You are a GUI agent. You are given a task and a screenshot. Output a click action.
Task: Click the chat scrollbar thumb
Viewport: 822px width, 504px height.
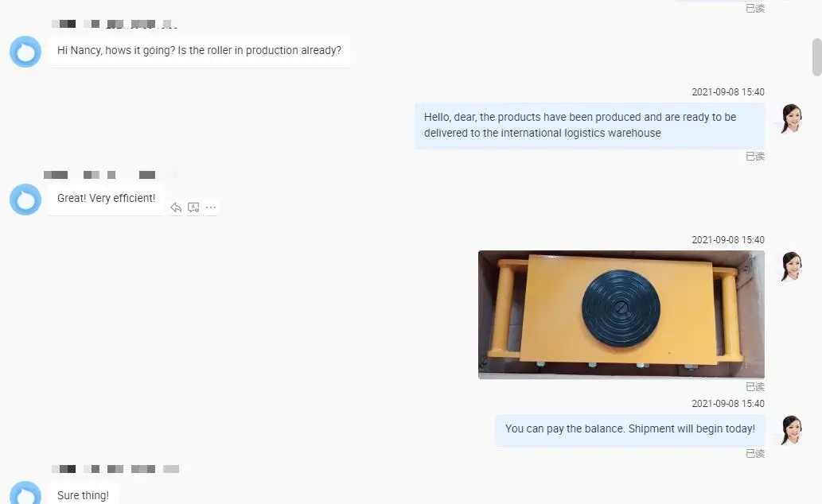point(816,57)
